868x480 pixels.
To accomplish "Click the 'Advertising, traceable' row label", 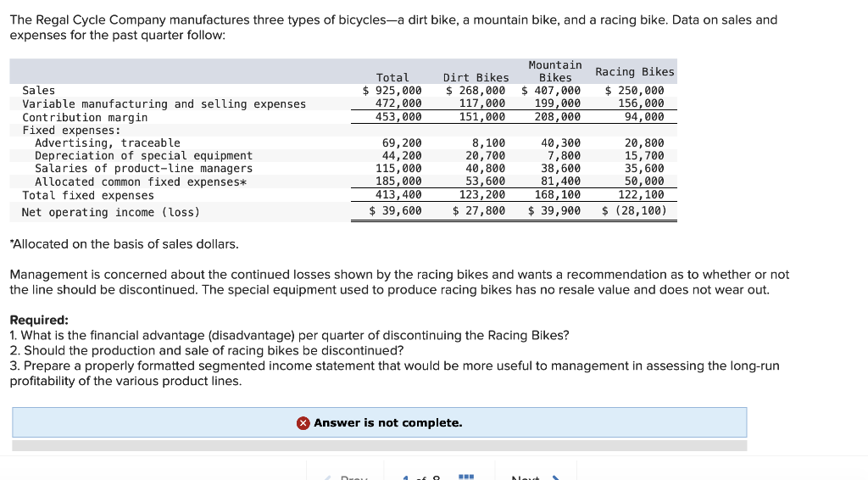I will pyautogui.click(x=108, y=142).
